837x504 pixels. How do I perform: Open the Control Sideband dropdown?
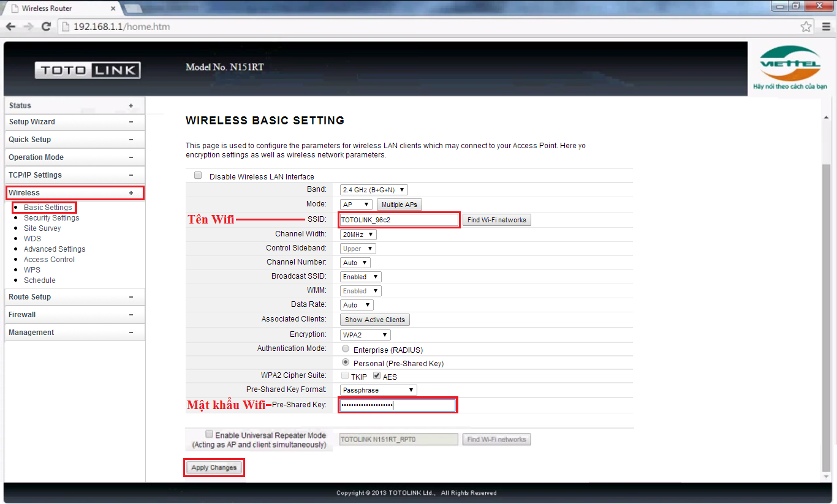tap(358, 249)
